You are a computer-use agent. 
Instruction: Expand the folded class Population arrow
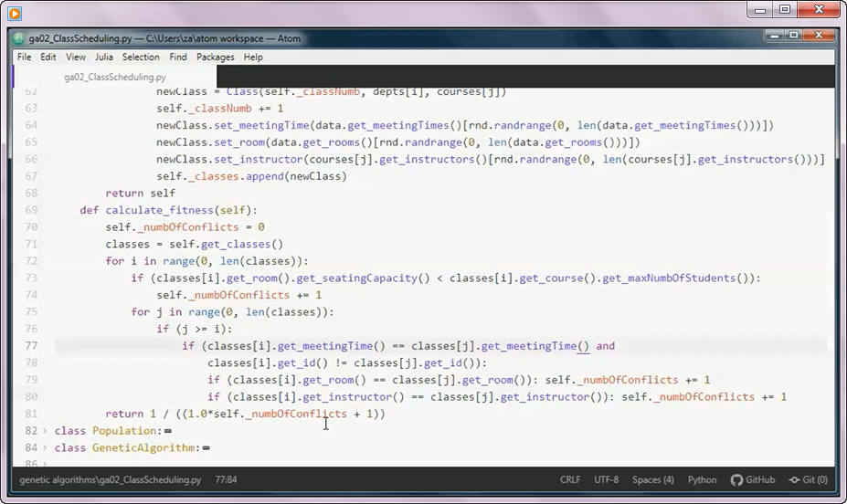click(45, 431)
